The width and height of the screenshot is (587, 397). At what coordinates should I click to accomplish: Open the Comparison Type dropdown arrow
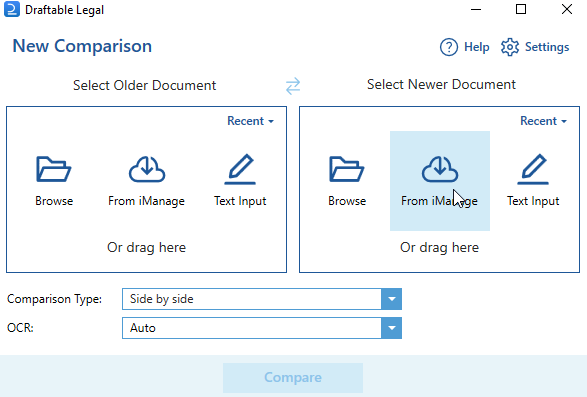(392, 299)
